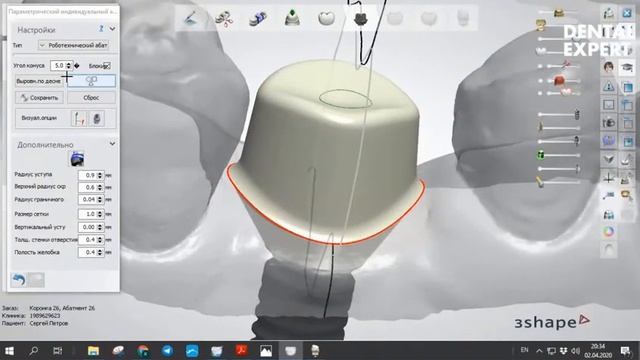Click the Сохранить button
This screenshot has height=360, width=640.
40,98
